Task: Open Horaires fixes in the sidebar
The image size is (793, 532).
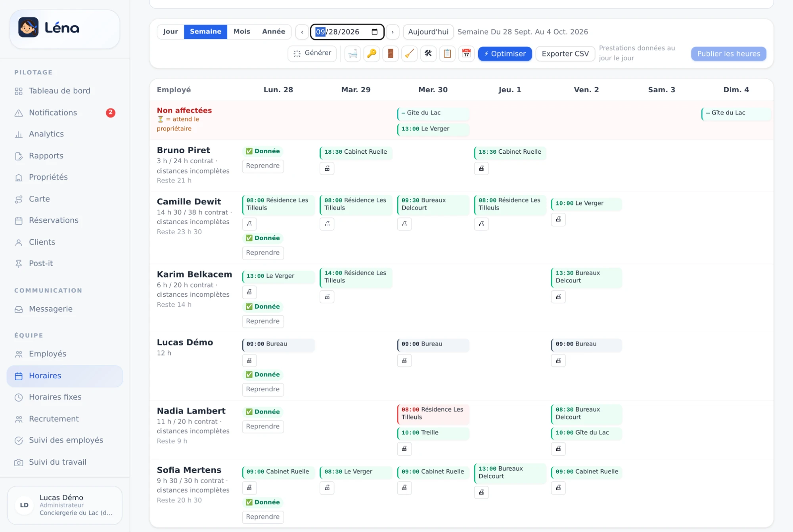Action: coord(65,397)
